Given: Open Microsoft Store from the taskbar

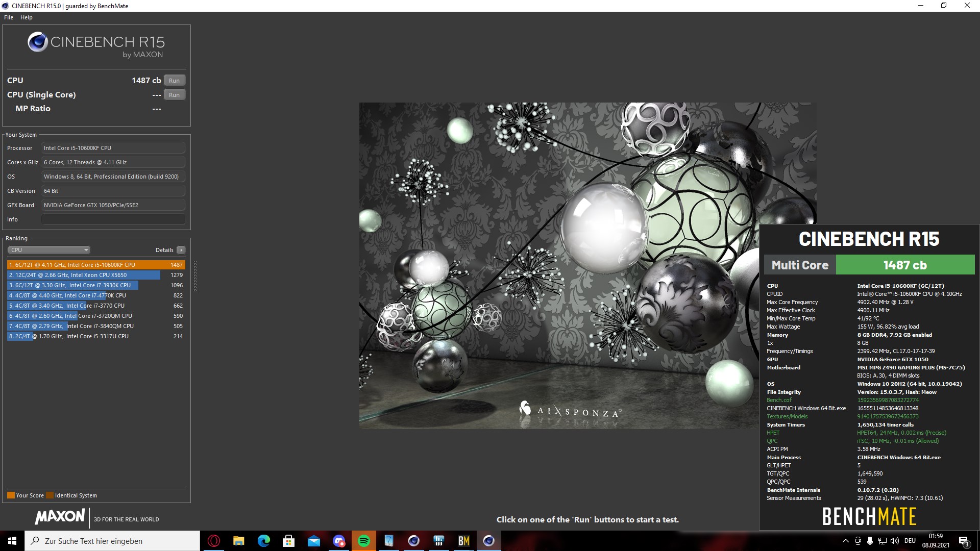Looking at the screenshot, I should (289, 541).
